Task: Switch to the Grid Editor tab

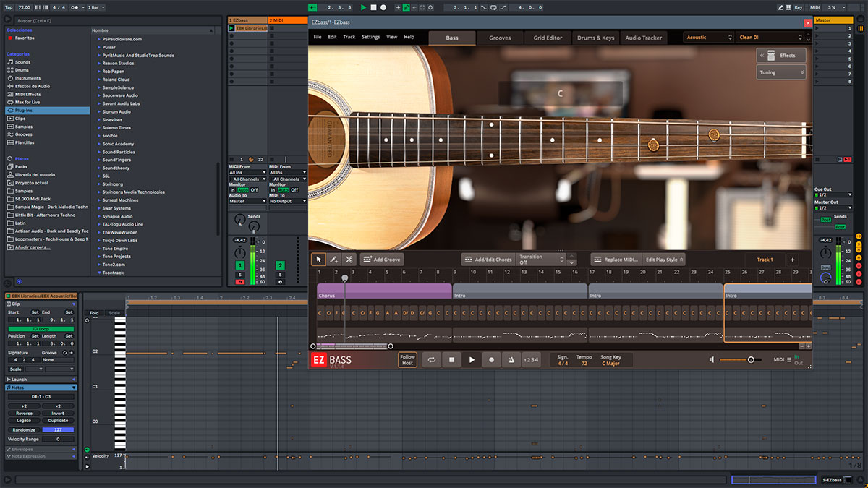Action: [x=548, y=38]
